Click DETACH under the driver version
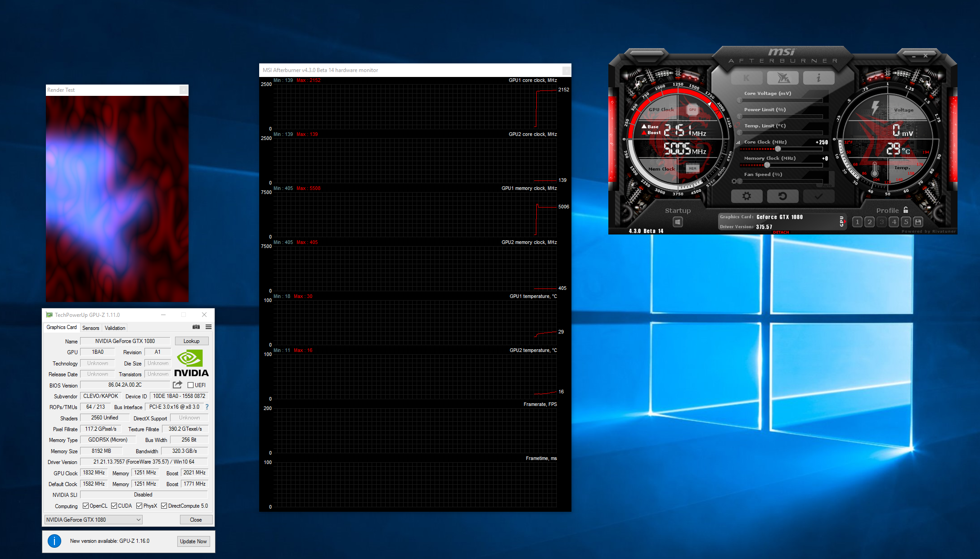This screenshot has width=980, height=559. (781, 232)
